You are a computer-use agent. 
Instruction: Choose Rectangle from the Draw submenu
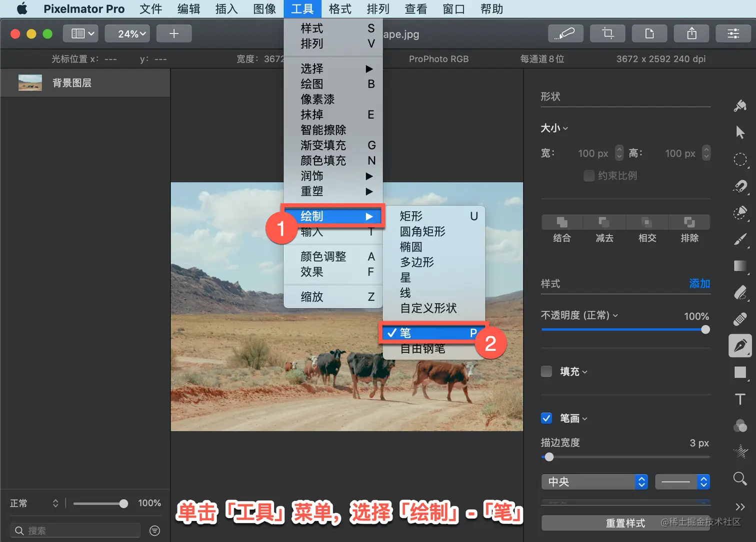point(434,216)
